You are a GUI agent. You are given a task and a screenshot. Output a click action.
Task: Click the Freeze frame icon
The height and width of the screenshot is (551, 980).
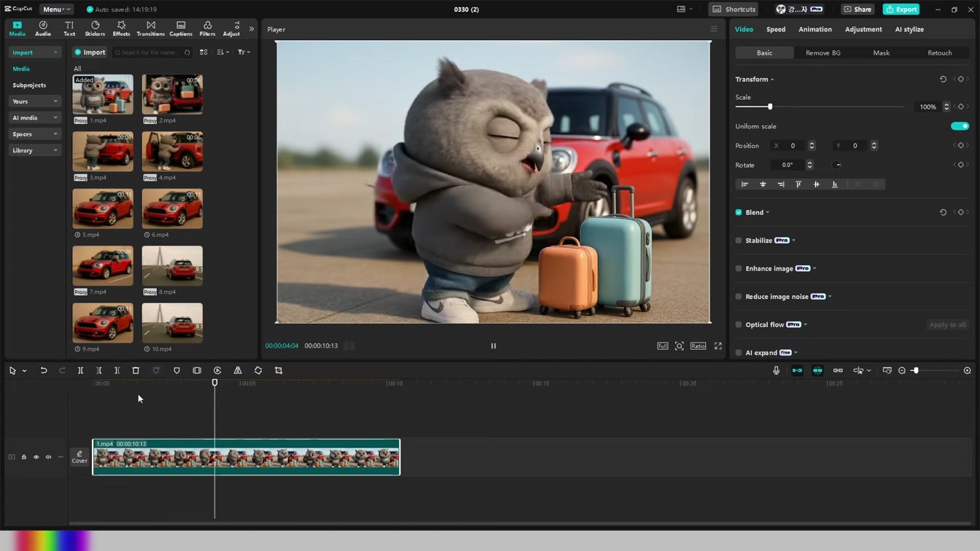pos(197,370)
